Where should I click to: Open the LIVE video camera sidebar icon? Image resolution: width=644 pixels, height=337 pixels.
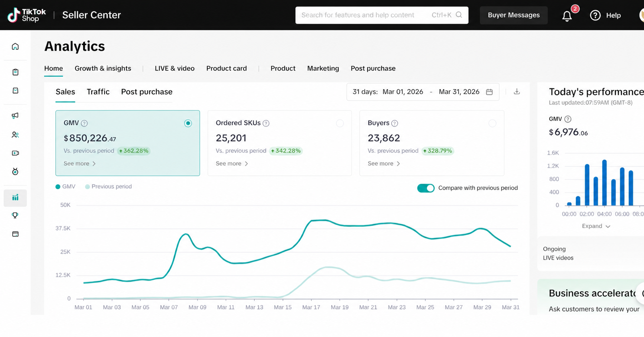click(15, 153)
